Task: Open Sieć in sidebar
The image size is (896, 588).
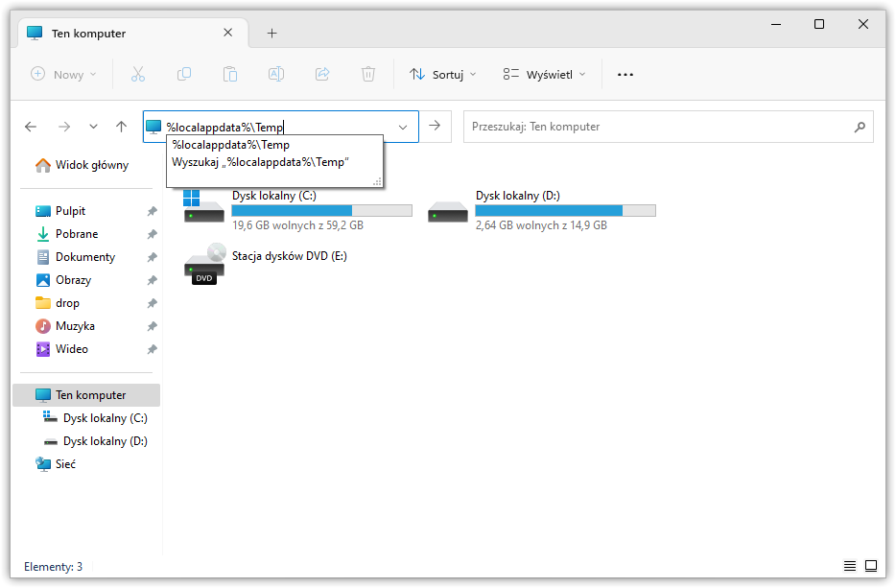Action: pos(56,464)
